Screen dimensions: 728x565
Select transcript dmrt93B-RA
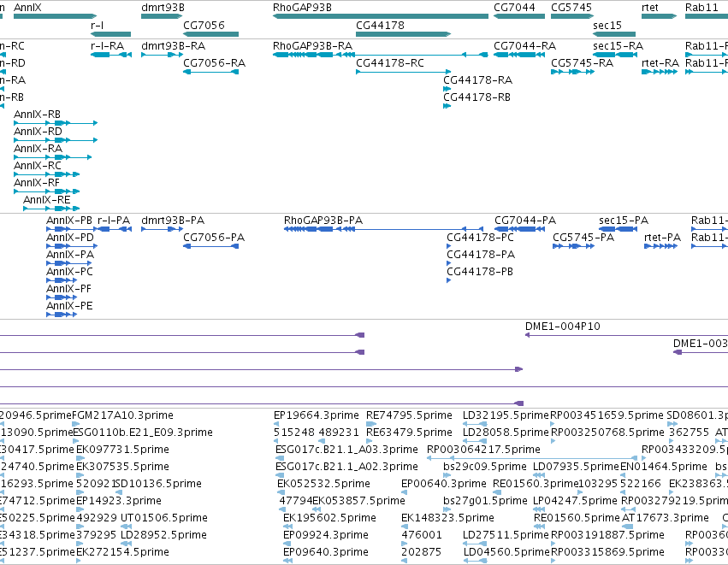coord(162,55)
